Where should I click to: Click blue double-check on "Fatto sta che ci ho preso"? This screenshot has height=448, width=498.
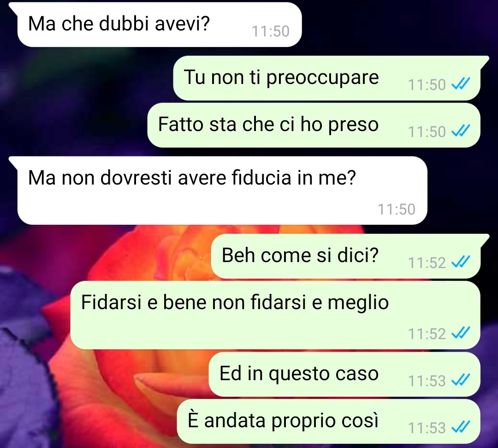click(x=461, y=131)
